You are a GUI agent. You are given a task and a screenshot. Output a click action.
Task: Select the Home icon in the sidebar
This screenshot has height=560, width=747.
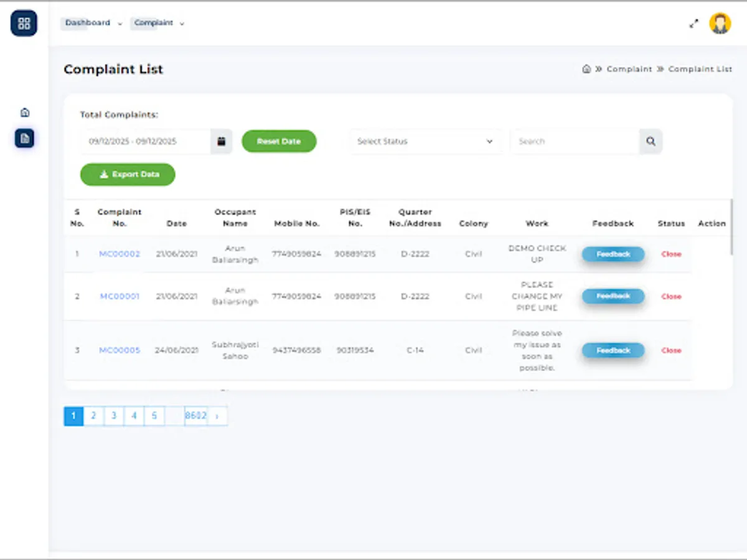click(25, 111)
